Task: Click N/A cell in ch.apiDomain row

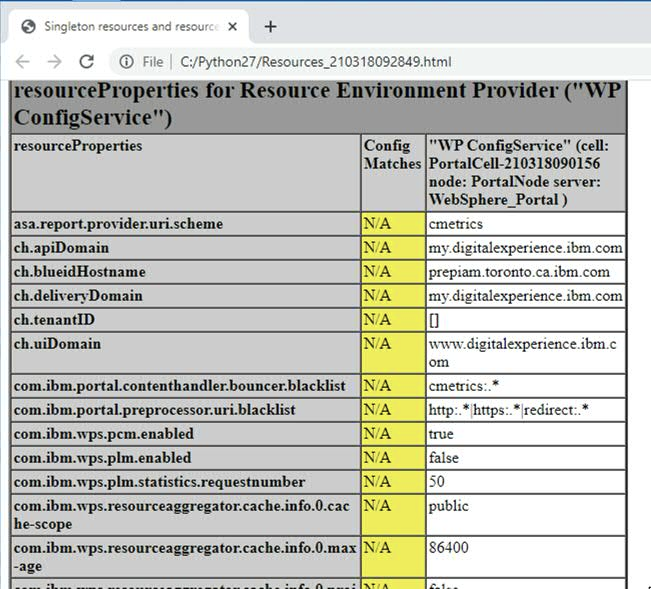Action: [393, 248]
